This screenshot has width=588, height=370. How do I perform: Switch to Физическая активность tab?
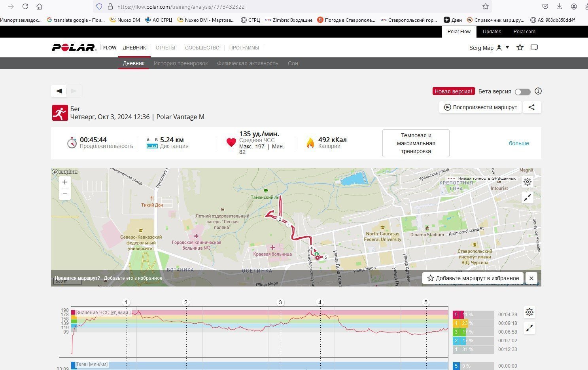[x=248, y=63]
